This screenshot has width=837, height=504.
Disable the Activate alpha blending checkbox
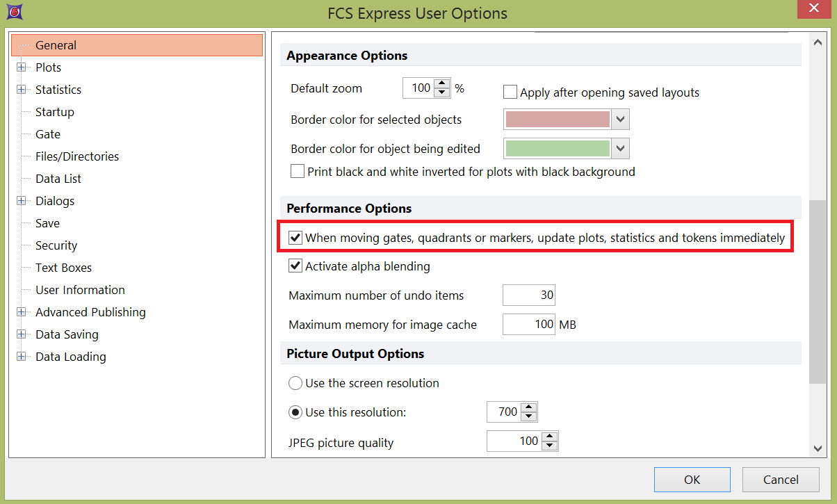(x=295, y=266)
